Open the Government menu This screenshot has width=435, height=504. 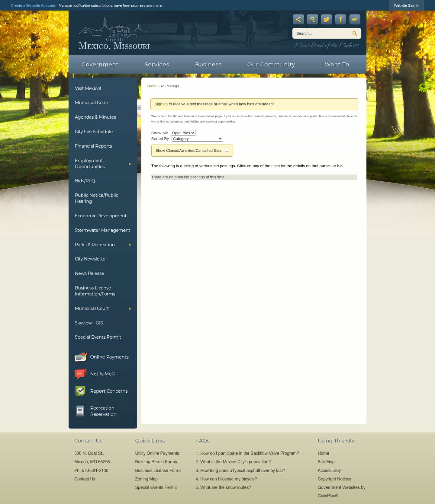coord(100,64)
